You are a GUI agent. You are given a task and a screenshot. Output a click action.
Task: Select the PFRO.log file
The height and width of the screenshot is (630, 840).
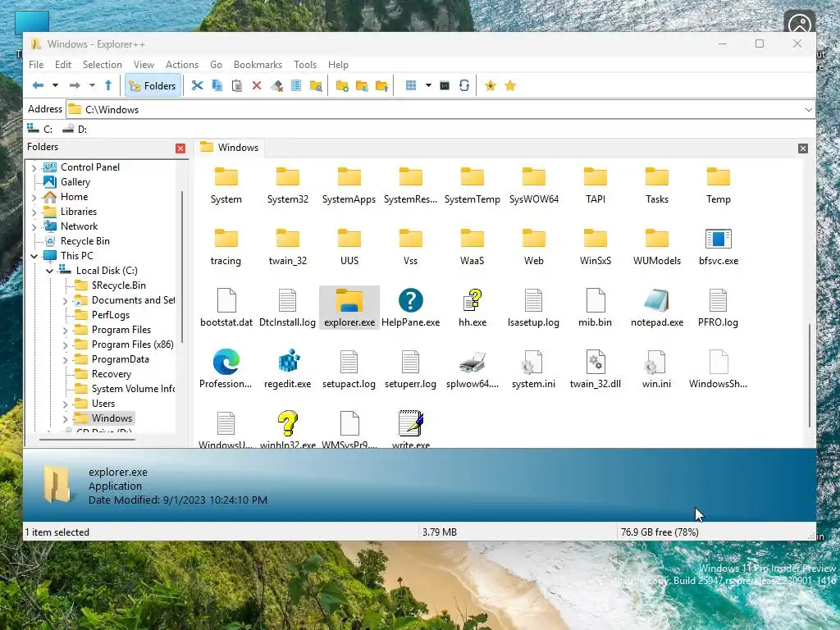pos(718,307)
